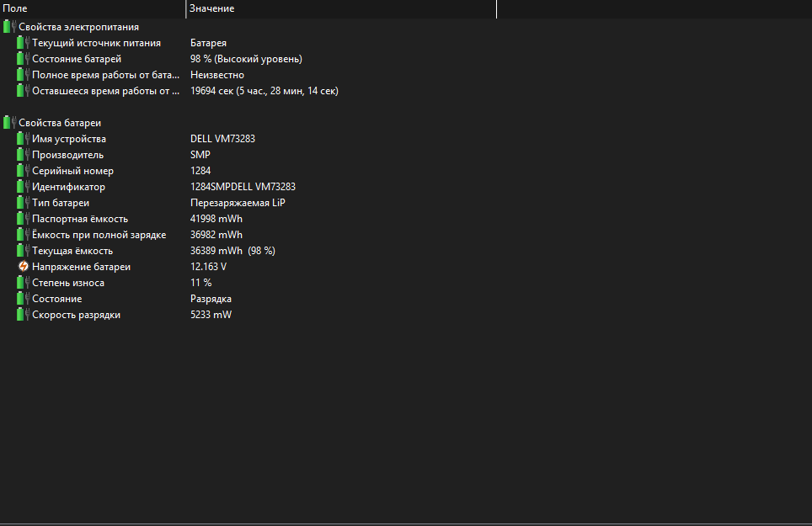The image size is (812, 526).
Task: Select the Идентификатор row
Action: (68, 187)
